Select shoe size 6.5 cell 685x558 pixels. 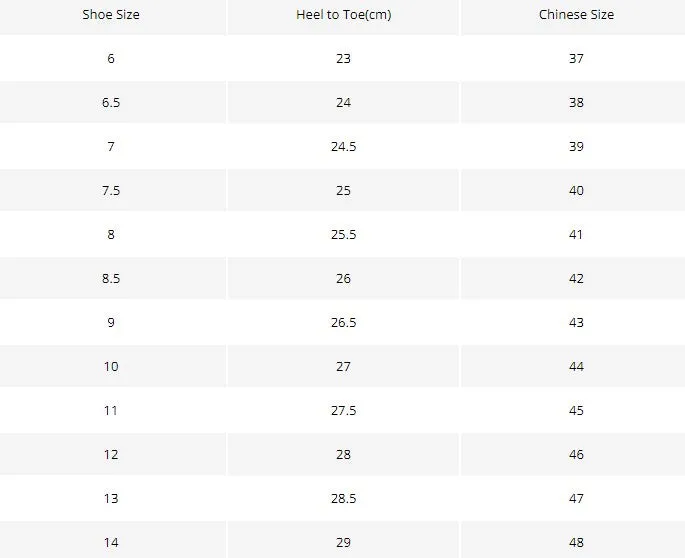click(111, 103)
